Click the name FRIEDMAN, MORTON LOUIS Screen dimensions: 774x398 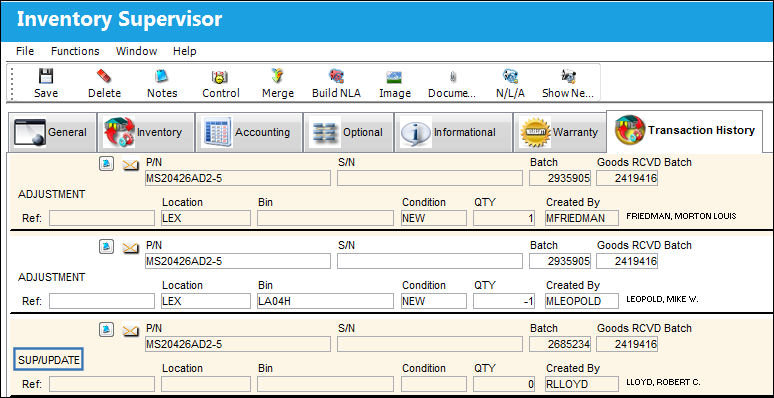[x=681, y=216]
